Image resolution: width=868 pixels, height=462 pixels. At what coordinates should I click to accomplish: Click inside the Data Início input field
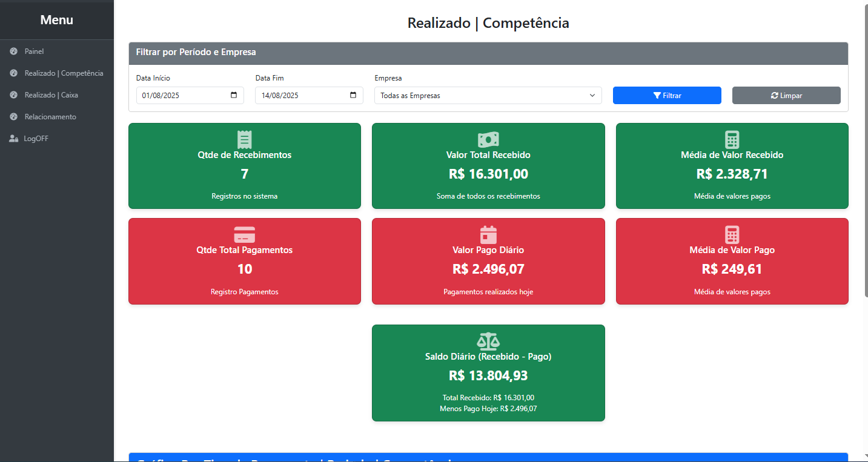(x=182, y=95)
